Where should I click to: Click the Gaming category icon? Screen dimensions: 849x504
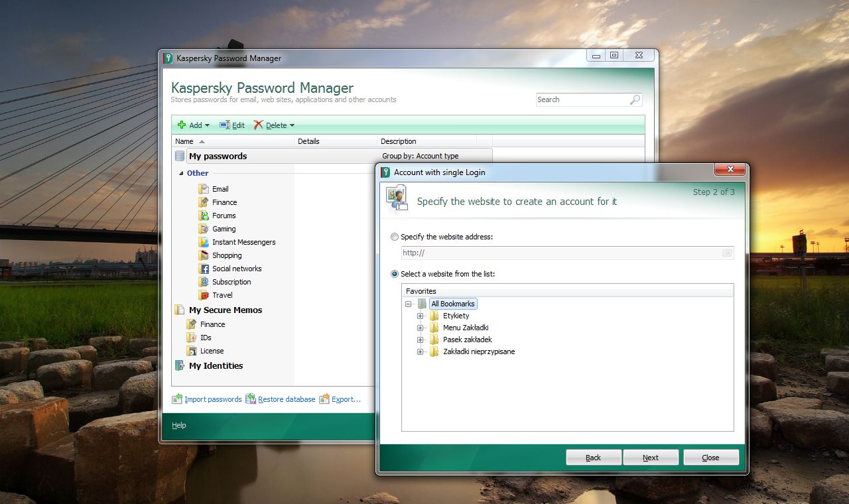[204, 229]
